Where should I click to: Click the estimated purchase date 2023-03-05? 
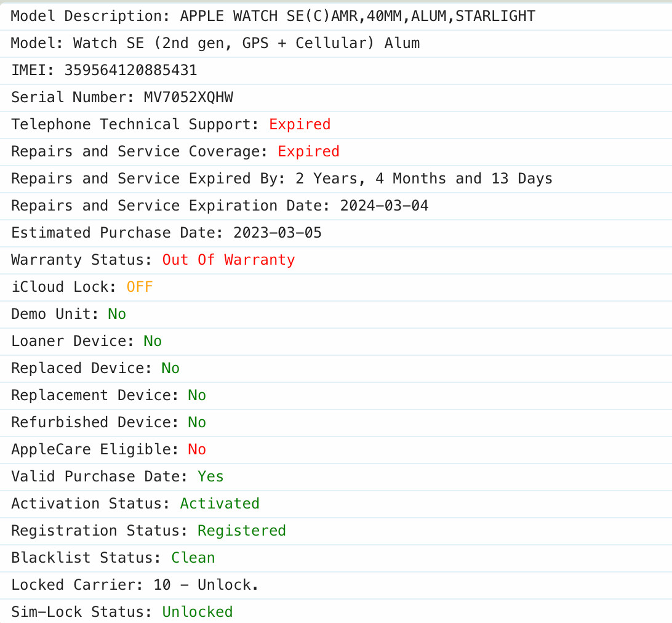pyautogui.click(x=278, y=232)
